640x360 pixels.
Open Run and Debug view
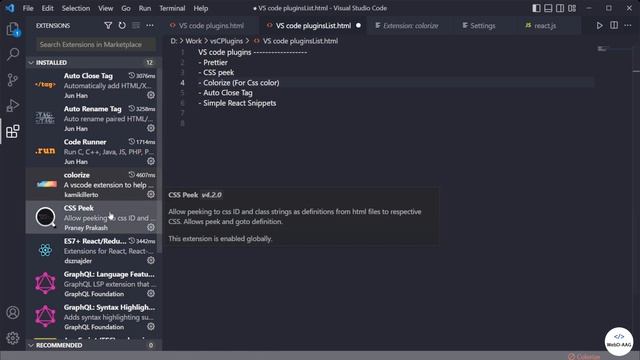[x=13, y=106]
